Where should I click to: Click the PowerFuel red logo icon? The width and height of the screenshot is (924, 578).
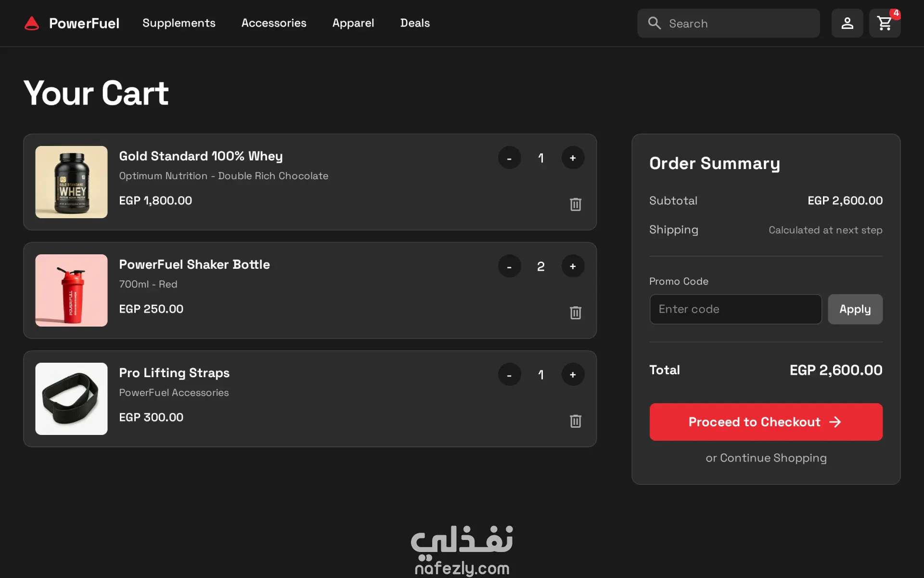(x=32, y=23)
